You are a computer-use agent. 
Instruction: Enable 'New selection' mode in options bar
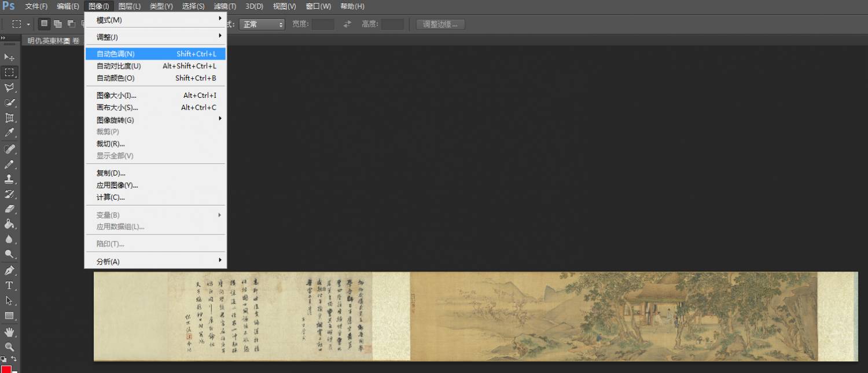(x=44, y=24)
